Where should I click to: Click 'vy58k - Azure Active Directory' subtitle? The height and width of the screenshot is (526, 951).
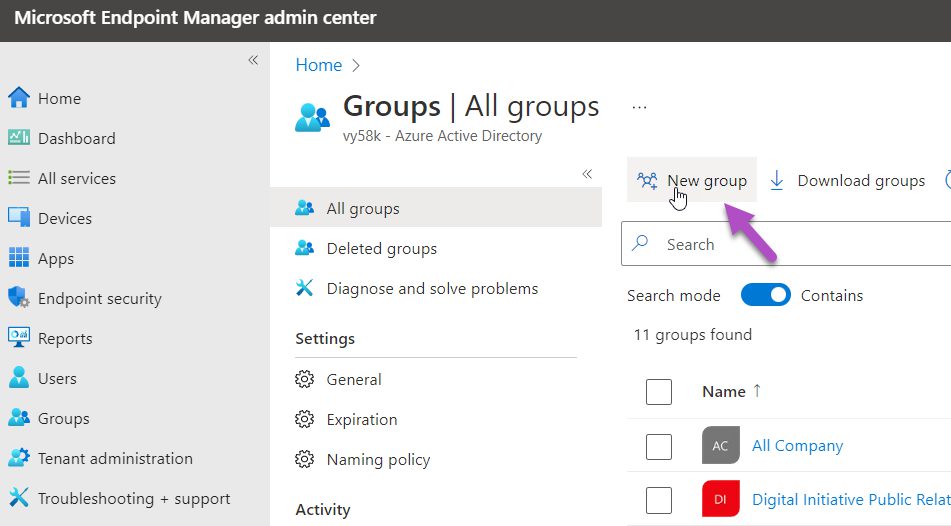click(442, 136)
